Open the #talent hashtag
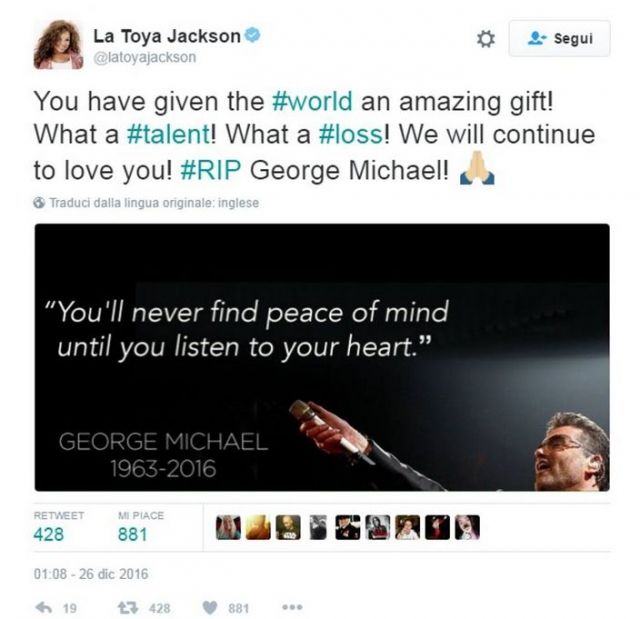640x619 pixels. click(x=168, y=134)
